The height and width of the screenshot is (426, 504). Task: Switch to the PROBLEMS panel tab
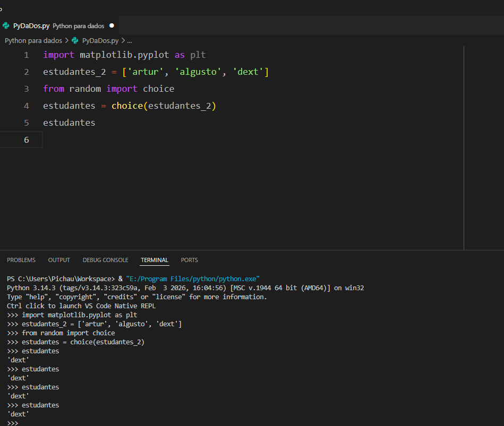click(21, 260)
